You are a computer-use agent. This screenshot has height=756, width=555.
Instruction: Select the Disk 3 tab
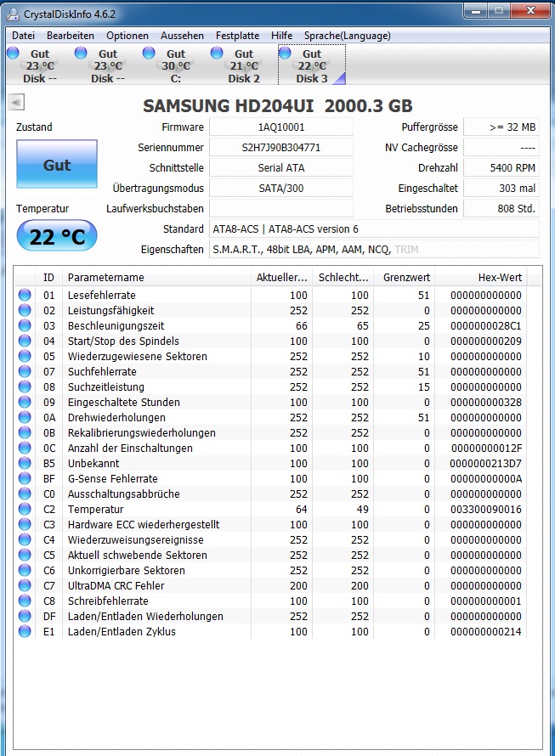[x=312, y=65]
